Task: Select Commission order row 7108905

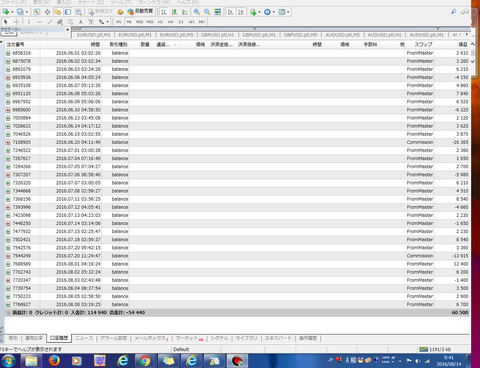Action: [x=237, y=142]
